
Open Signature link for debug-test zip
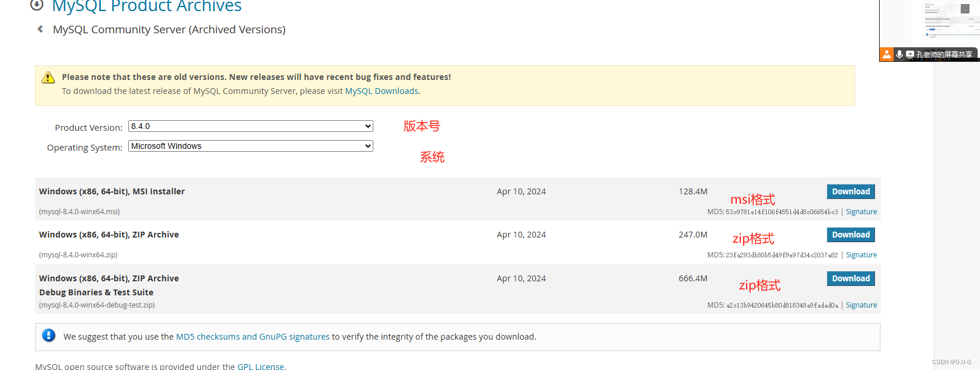click(x=861, y=305)
